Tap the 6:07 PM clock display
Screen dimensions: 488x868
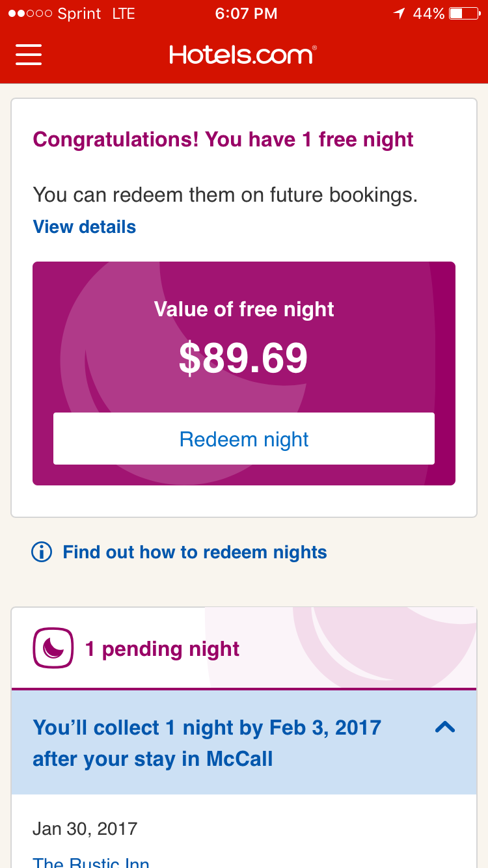coord(245,13)
